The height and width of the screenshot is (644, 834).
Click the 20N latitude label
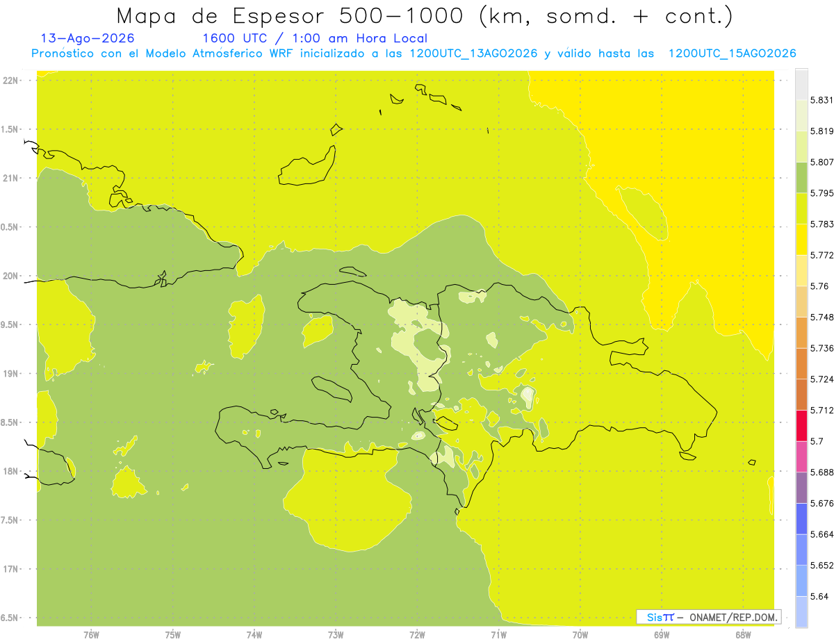[10, 276]
